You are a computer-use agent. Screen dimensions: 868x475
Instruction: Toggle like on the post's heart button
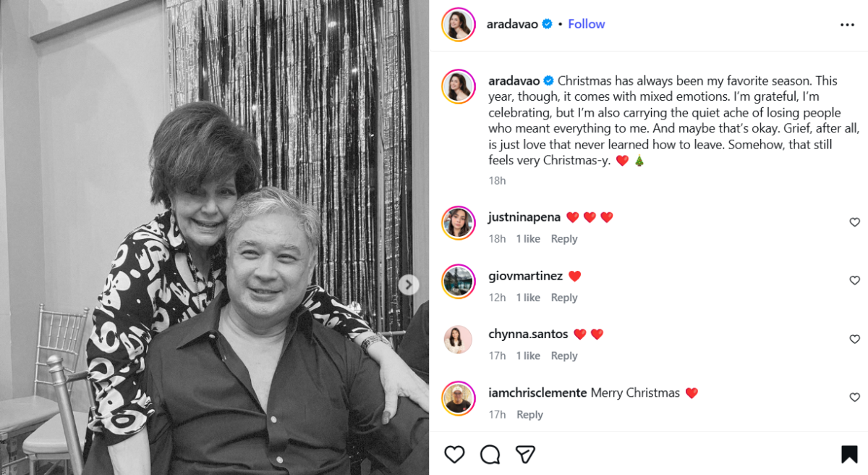click(454, 453)
